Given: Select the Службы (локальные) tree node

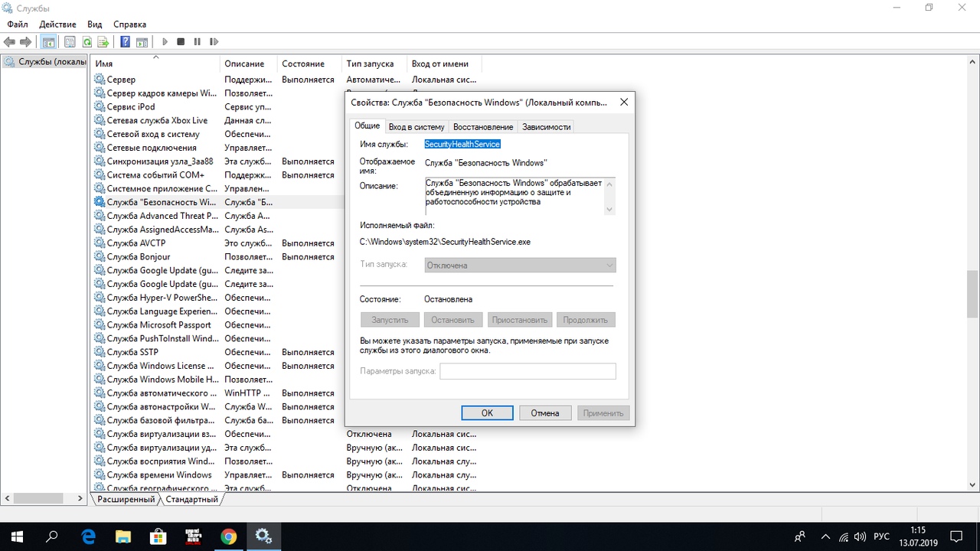Looking at the screenshot, I should coord(44,61).
